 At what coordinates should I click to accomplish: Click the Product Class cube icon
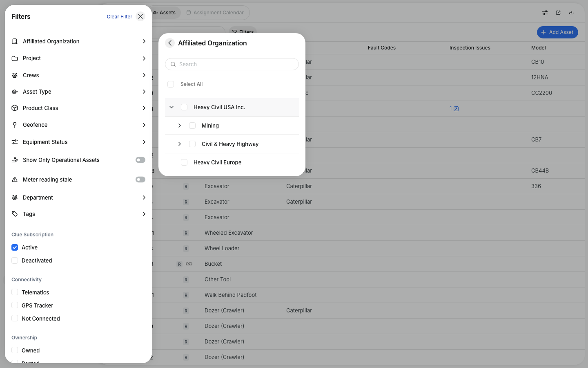pyautogui.click(x=15, y=108)
